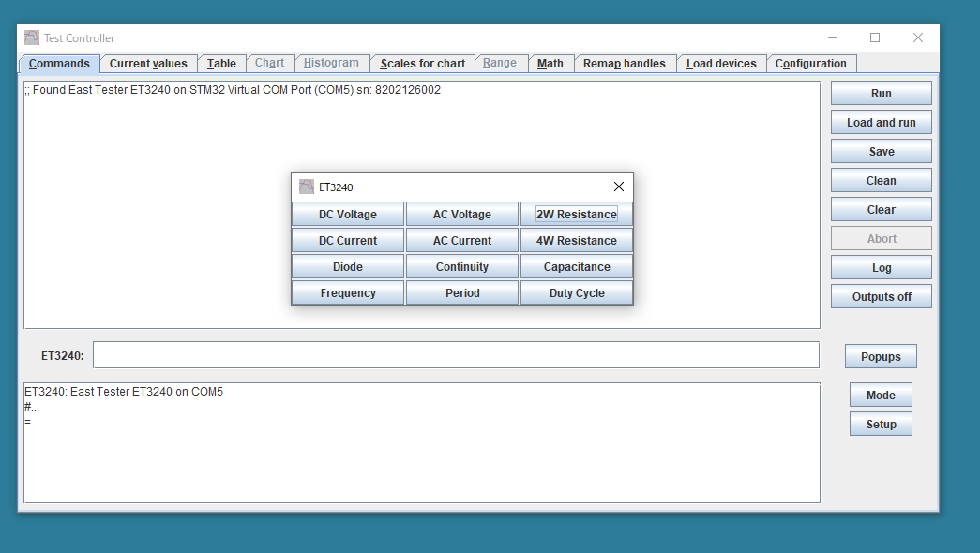Click the Abort button
Screen dimensions: 980x553
(882, 239)
